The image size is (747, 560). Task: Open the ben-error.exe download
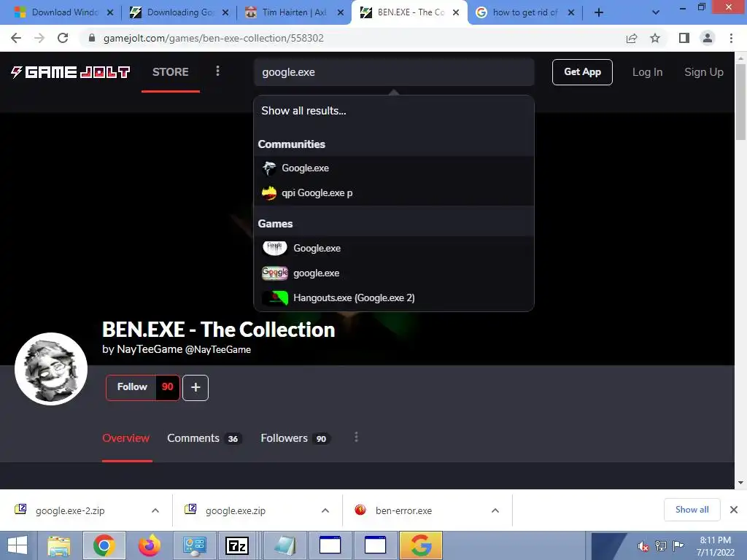pos(403,510)
